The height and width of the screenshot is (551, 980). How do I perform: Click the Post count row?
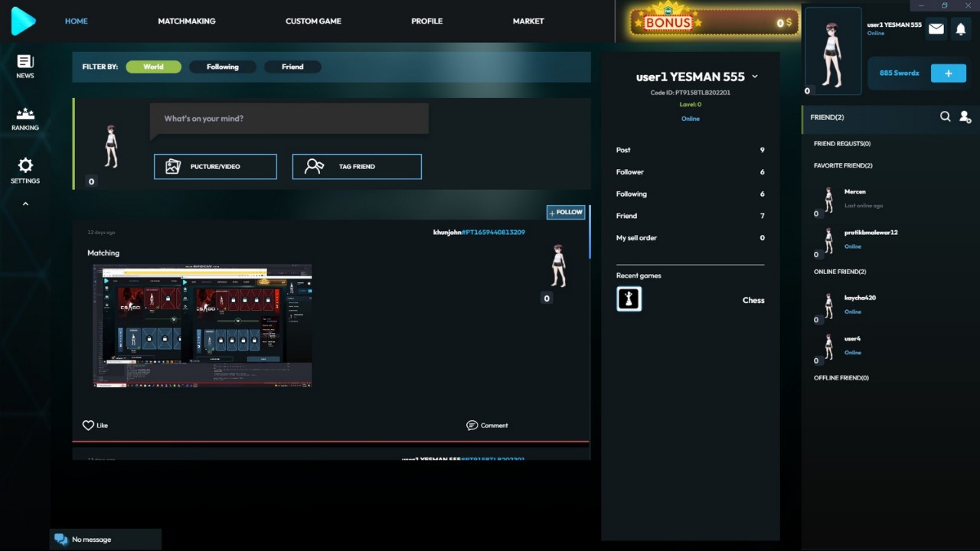click(x=690, y=150)
